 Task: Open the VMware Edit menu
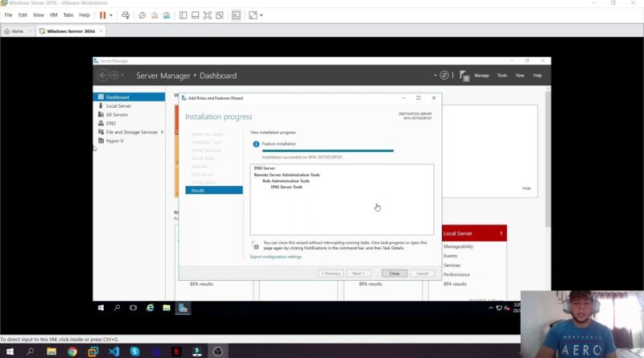point(23,15)
